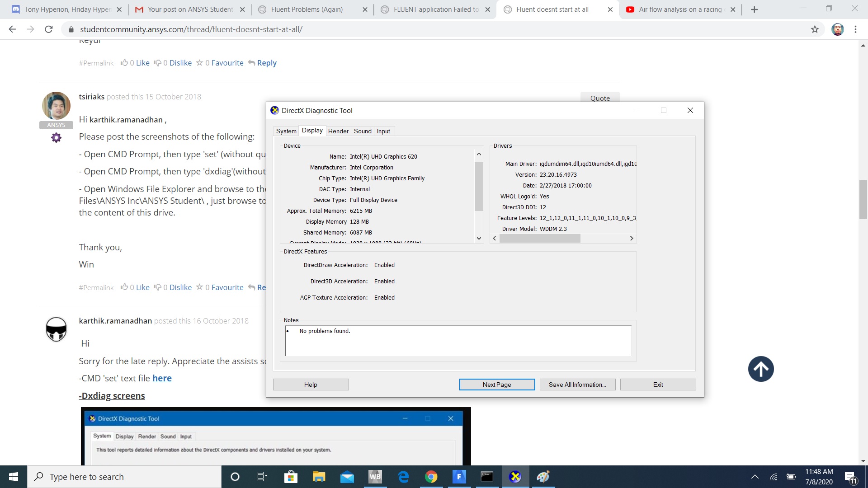Click the scroll-to-top arrow circle
868x488 pixels.
point(761,369)
